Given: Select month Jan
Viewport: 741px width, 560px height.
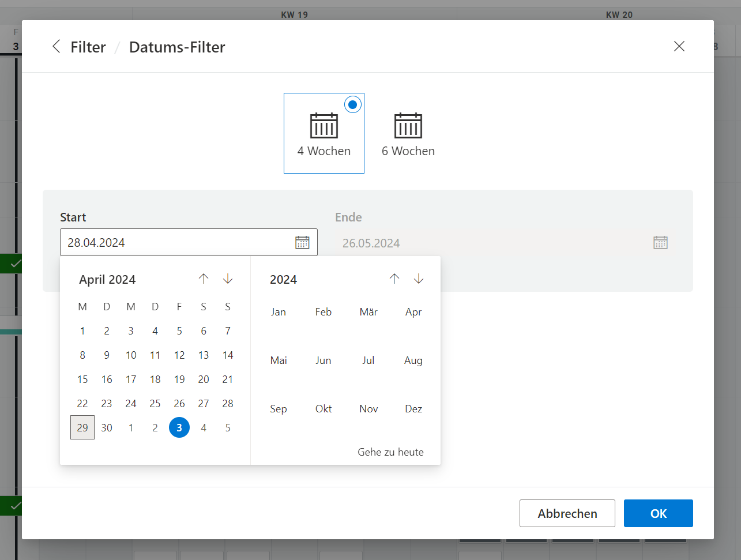Looking at the screenshot, I should coord(279,312).
